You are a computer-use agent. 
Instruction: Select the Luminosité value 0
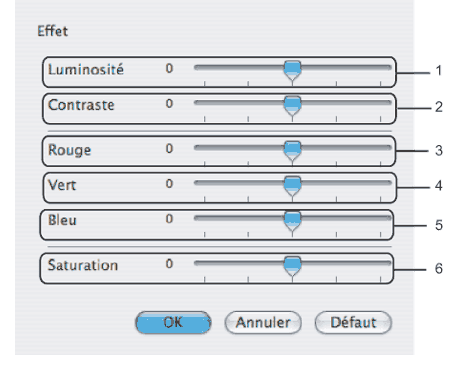tap(169, 68)
